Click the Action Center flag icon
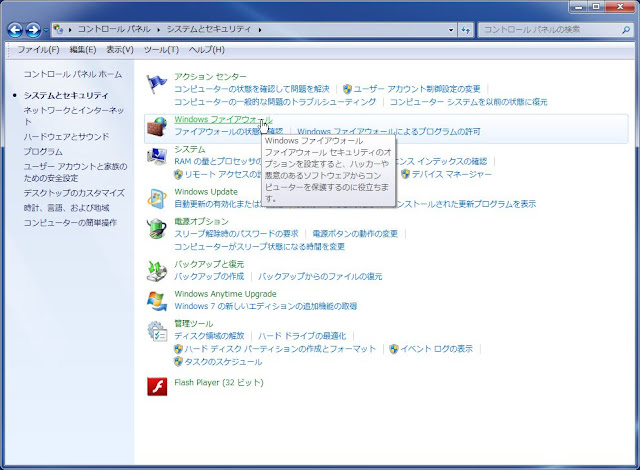 (x=157, y=84)
